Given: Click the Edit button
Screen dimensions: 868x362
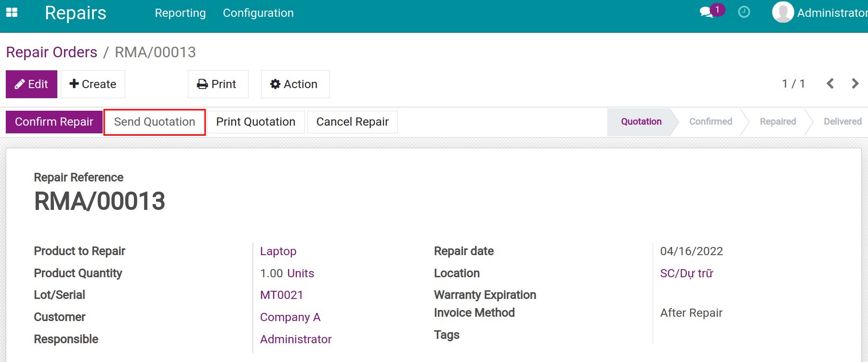Looking at the screenshot, I should (x=31, y=84).
